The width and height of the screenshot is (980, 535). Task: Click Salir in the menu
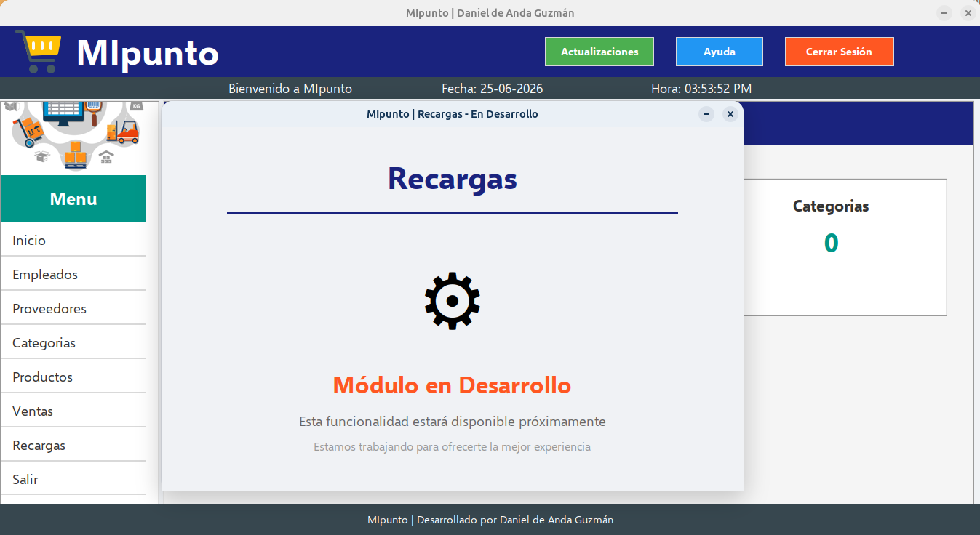pos(73,479)
